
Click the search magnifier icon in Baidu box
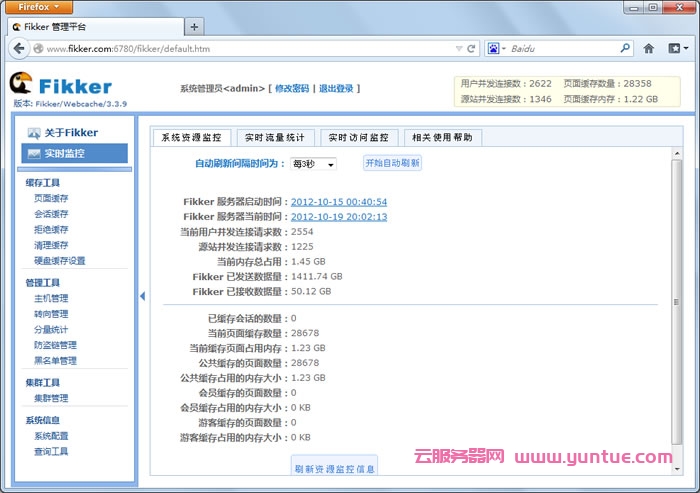pos(625,48)
